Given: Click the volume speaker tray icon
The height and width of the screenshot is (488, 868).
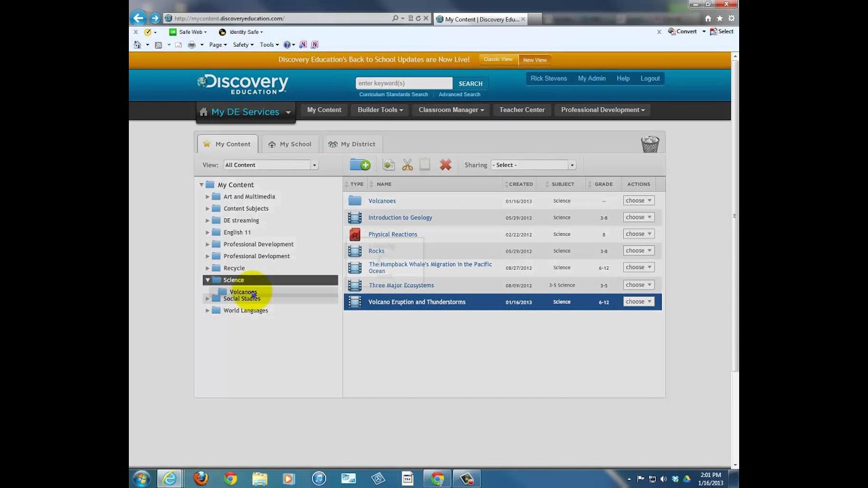Looking at the screenshot, I should pos(663,479).
